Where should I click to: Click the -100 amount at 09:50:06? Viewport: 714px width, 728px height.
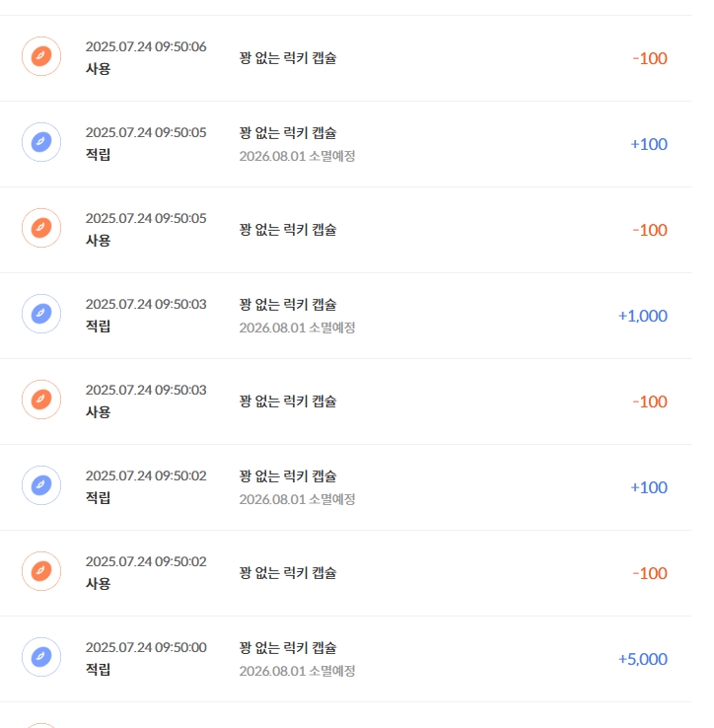650,58
